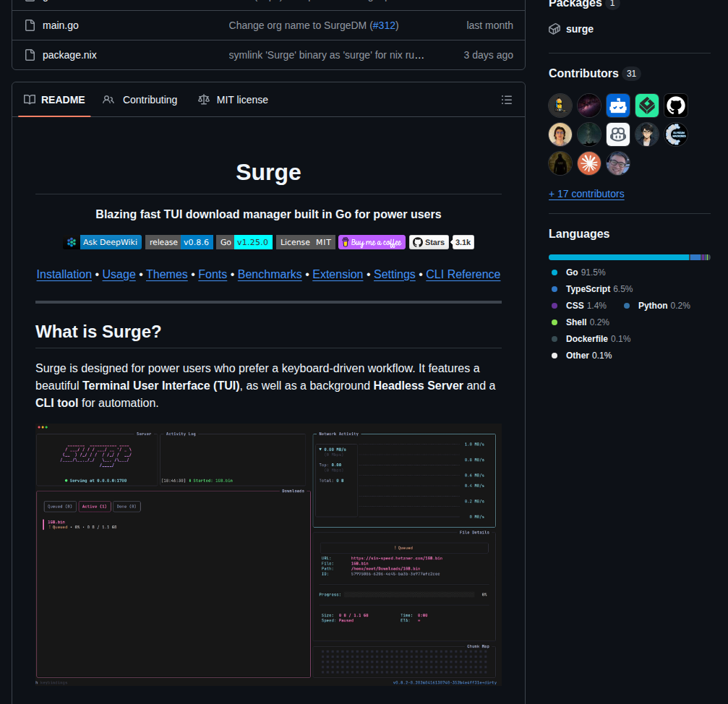The height and width of the screenshot is (704, 728).
Task: Open the dark hooded figure contributor avatar
Action: (560, 163)
